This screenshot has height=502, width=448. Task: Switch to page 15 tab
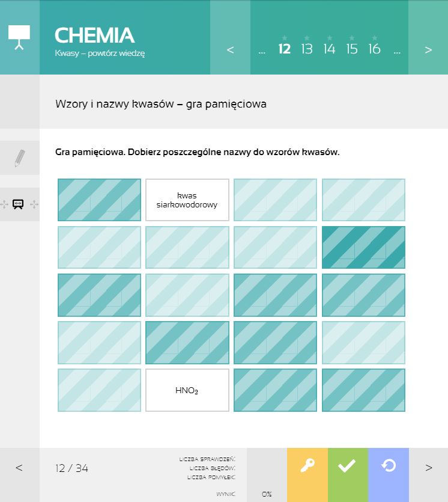352,49
